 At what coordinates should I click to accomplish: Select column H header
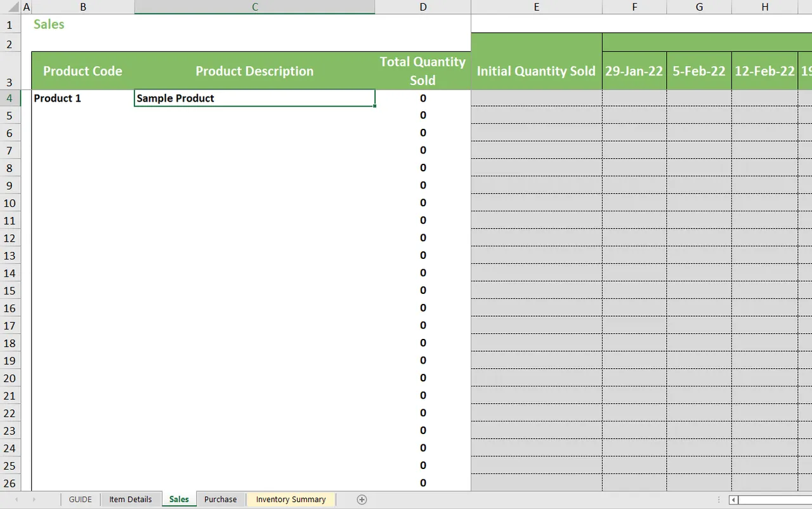(x=764, y=7)
